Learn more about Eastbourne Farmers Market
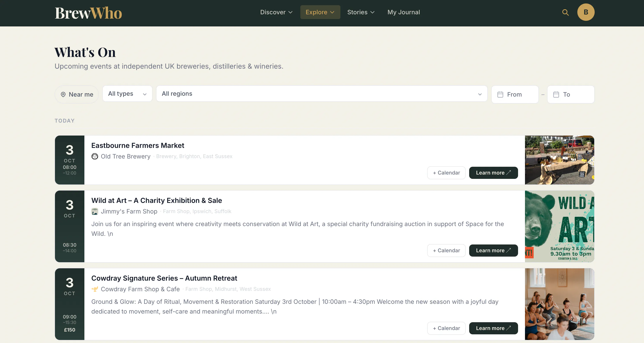644x343 pixels. (x=493, y=173)
